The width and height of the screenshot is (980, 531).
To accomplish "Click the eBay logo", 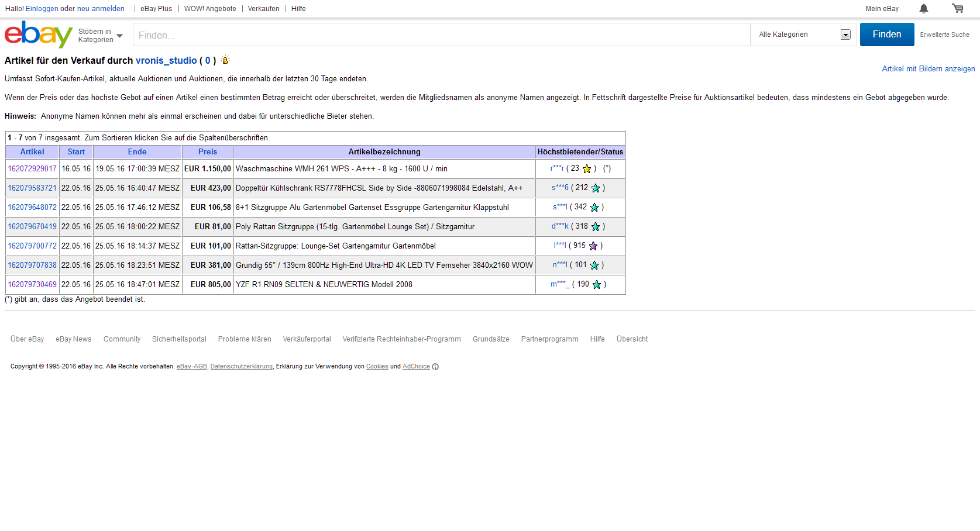I will (x=39, y=35).
